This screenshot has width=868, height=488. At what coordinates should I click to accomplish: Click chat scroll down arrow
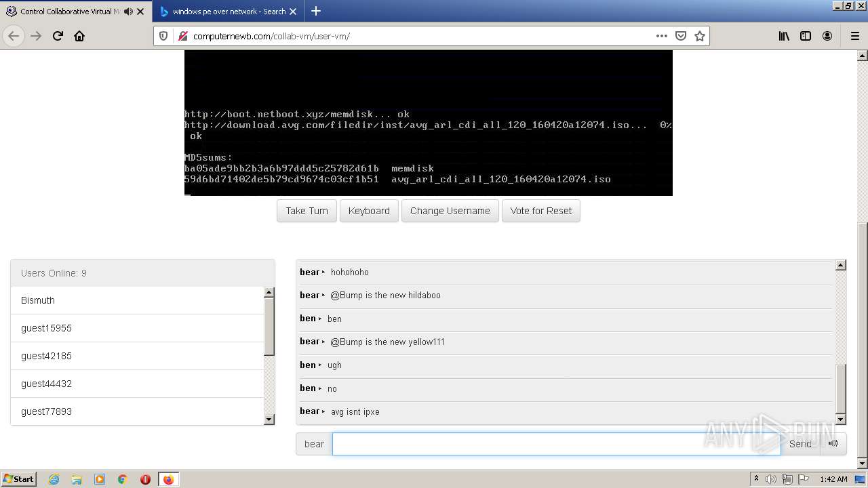pyautogui.click(x=841, y=419)
